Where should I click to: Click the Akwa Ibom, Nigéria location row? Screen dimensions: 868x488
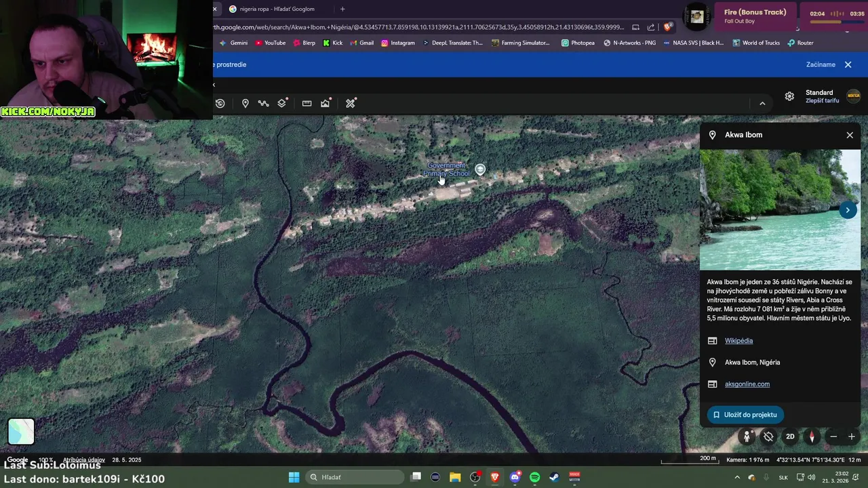point(780,363)
